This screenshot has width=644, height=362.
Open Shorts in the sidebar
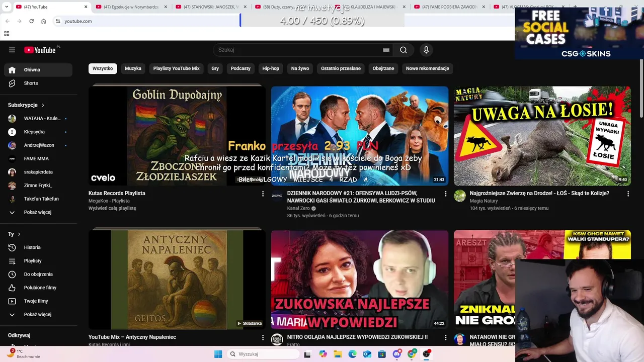(38, 83)
